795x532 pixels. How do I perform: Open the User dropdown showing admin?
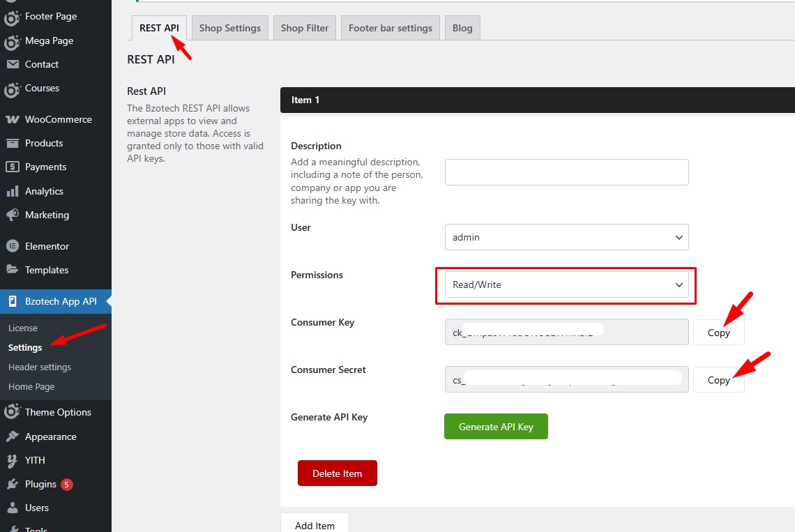click(x=566, y=237)
